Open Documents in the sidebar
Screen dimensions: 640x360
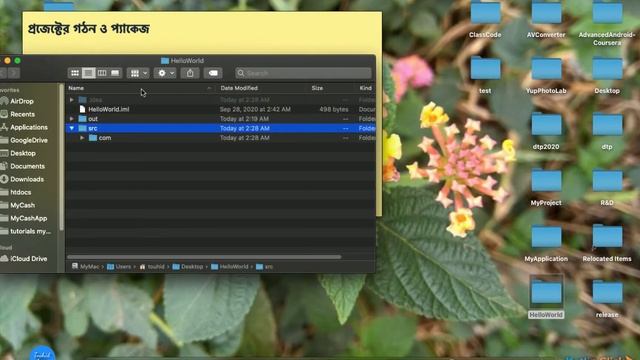click(27, 167)
